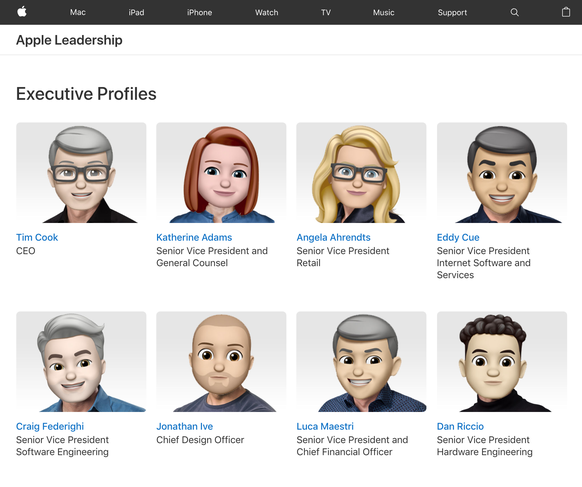Open Music in the navigation bar
The image size is (582, 487).
[x=383, y=12]
